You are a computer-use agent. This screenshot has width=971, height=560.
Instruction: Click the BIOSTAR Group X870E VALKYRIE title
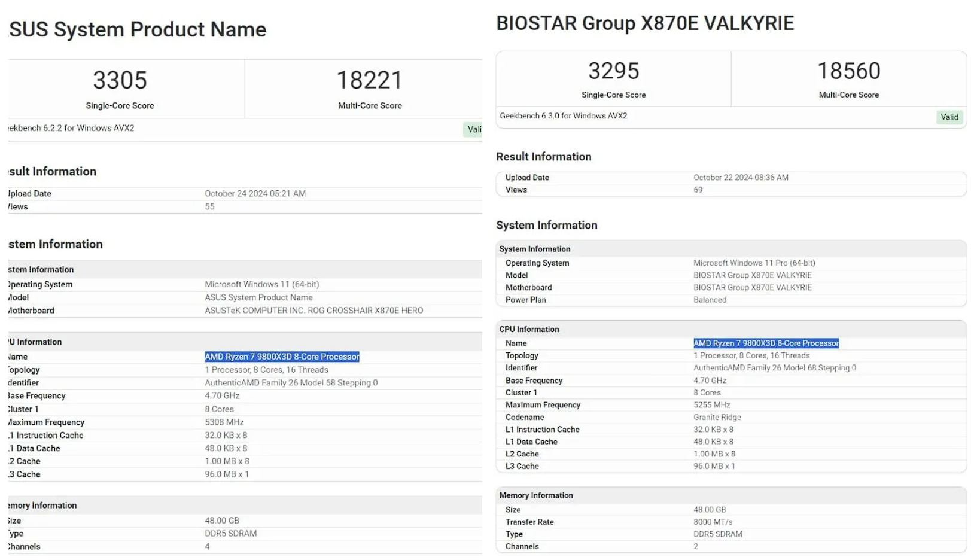pos(645,23)
